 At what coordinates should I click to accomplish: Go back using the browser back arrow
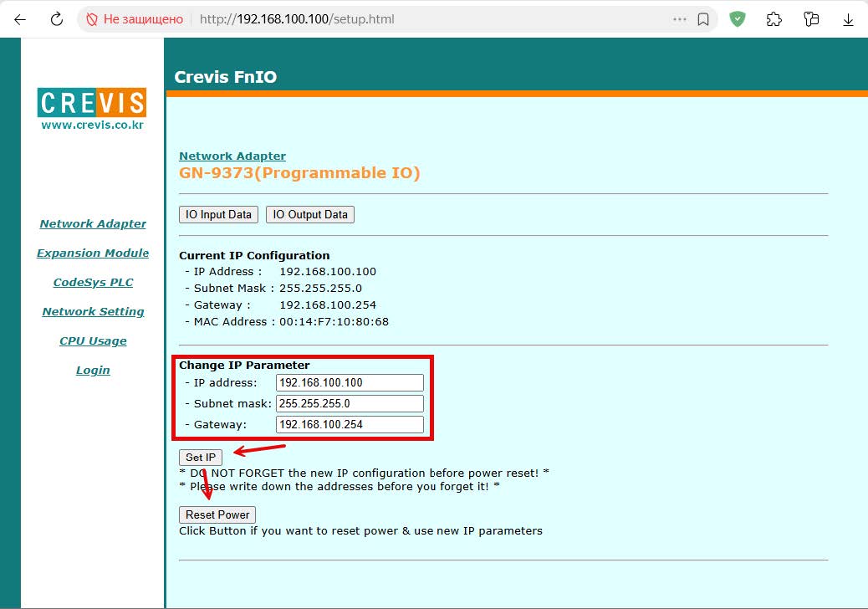[x=20, y=19]
